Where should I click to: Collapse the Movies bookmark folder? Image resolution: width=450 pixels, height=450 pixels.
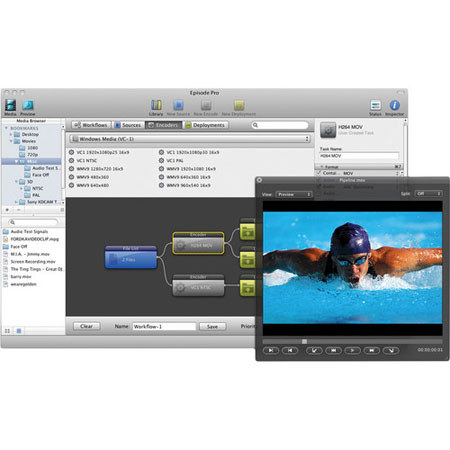point(11,141)
